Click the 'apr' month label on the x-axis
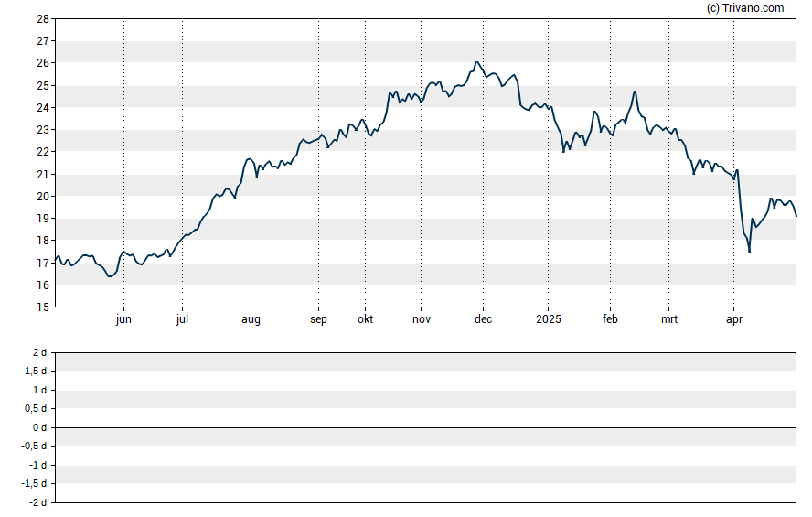This screenshot has height=517, width=812. pos(733,319)
